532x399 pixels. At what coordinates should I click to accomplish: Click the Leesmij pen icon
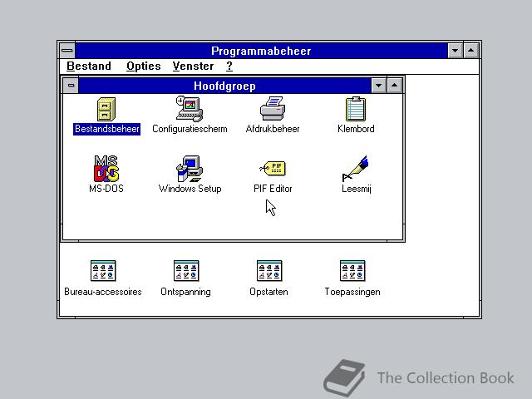click(355, 169)
